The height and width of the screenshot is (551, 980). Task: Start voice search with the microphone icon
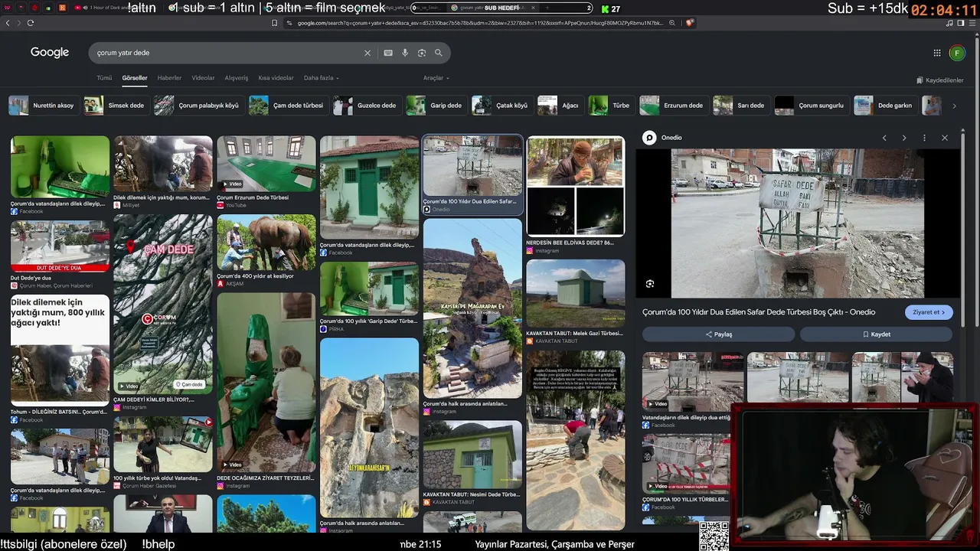pyautogui.click(x=405, y=53)
